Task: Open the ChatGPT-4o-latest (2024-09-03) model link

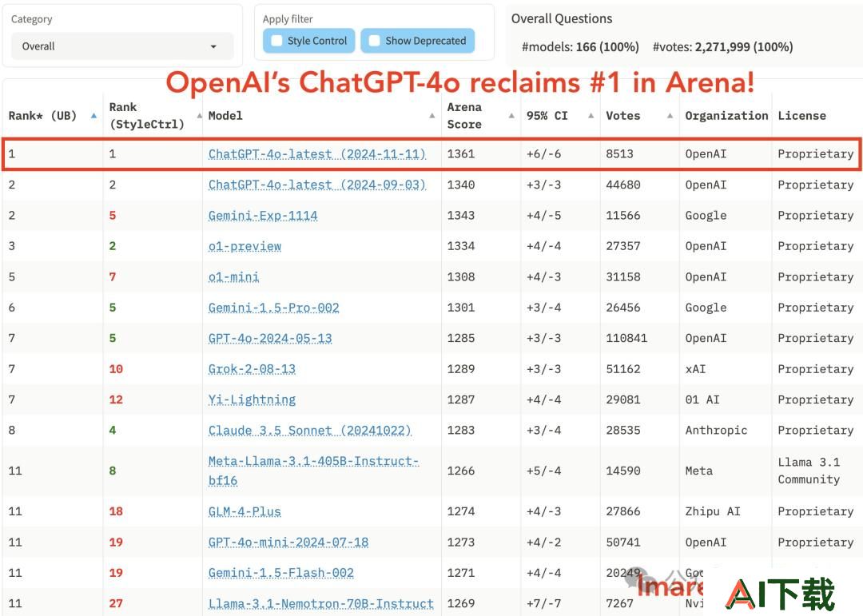Action: pos(317,185)
